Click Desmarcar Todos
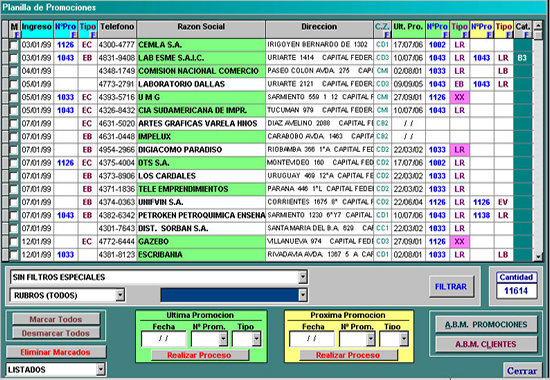550x380 pixels. (56, 333)
